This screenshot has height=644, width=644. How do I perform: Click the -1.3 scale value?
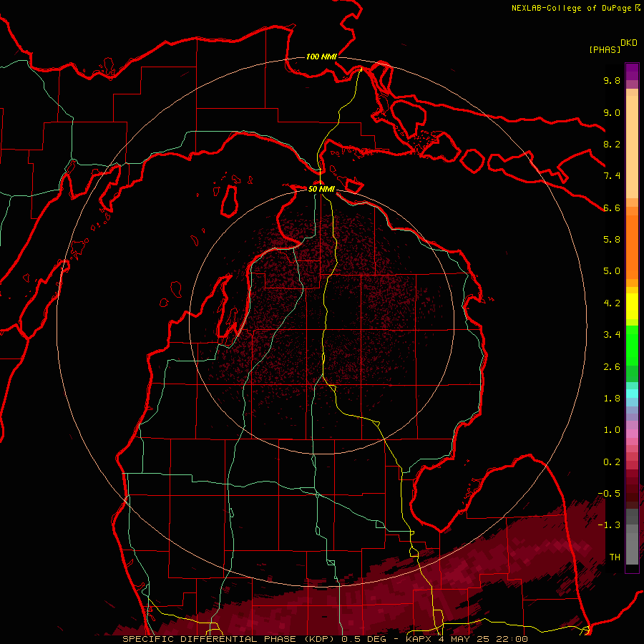click(x=609, y=525)
